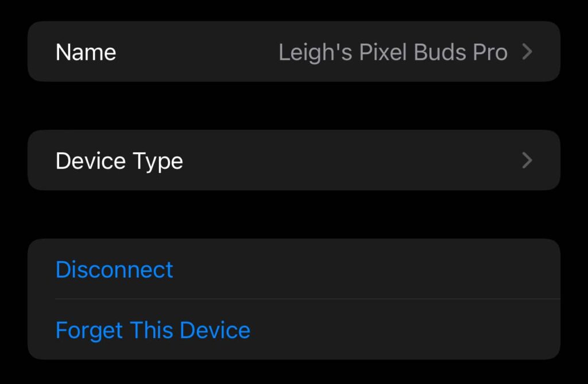Disconnect the Pixel Buds Pro
The height and width of the screenshot is (384, 588).
pos(114,270)
